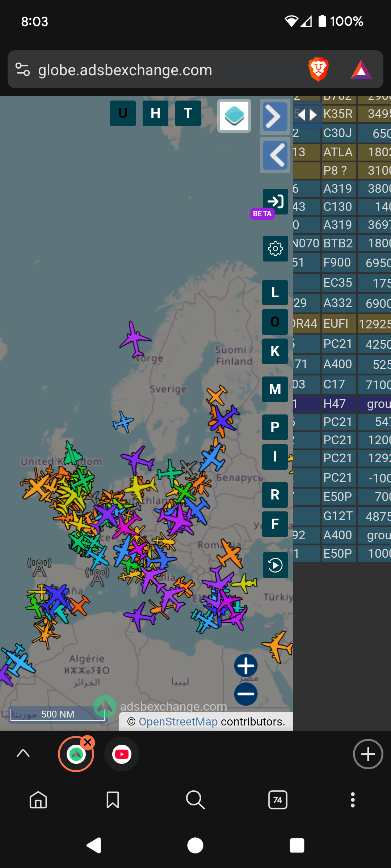Click the R map button
The width and height of the screenshot is (391, 868).
[275, 495]
